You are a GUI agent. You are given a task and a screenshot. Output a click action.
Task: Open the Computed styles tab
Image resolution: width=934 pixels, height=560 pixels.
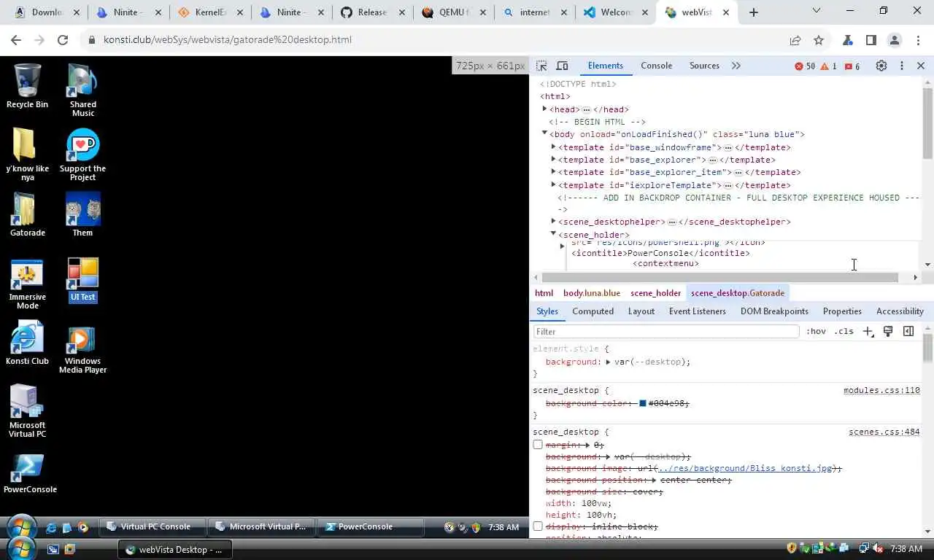593,311
